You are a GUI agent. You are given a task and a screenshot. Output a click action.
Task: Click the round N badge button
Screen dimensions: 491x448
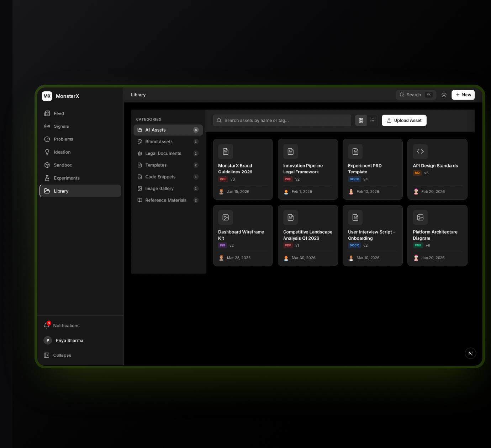coord(470,353)
